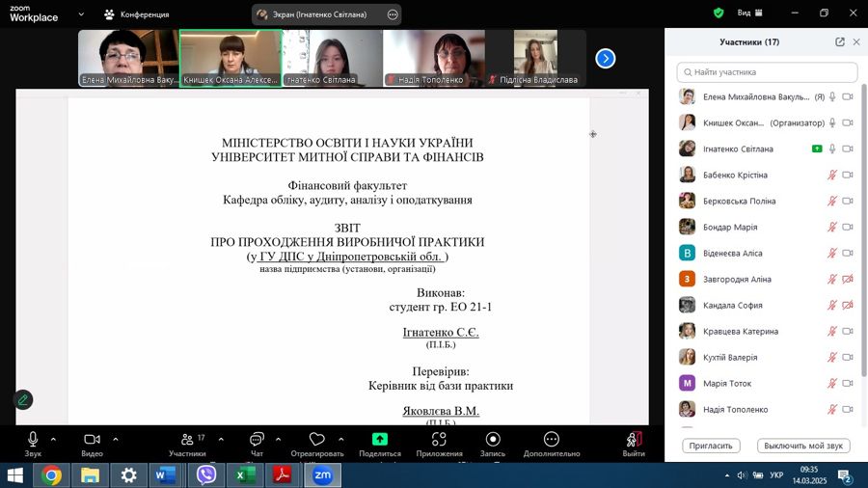Open options on screen share indicator tab
This screenshot has width=868, height=488.
pos(393,14)
